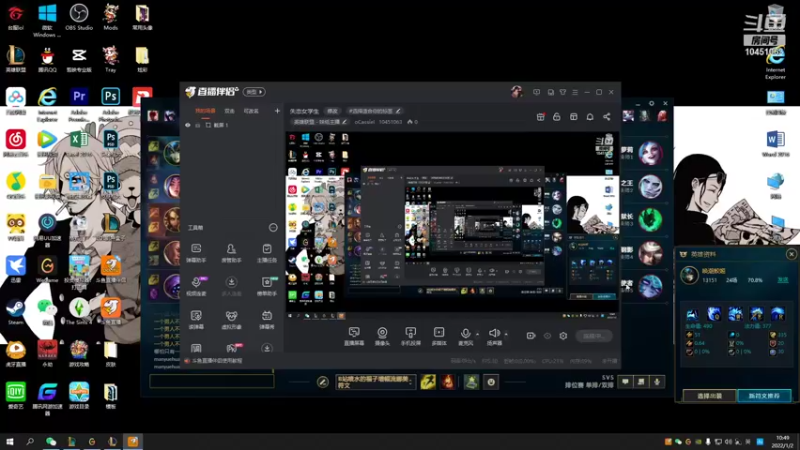This screenshot has height=450, width=800.
Task: Open the share icon in streaming app header
Action: coord(607,117)
